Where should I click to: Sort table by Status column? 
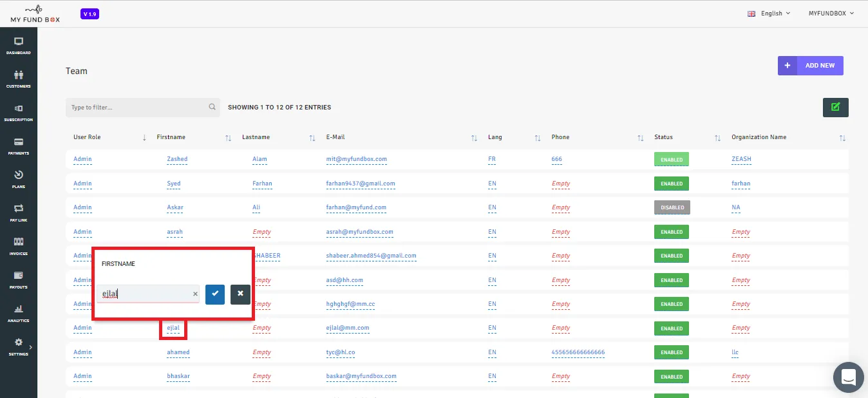point(717,138)
